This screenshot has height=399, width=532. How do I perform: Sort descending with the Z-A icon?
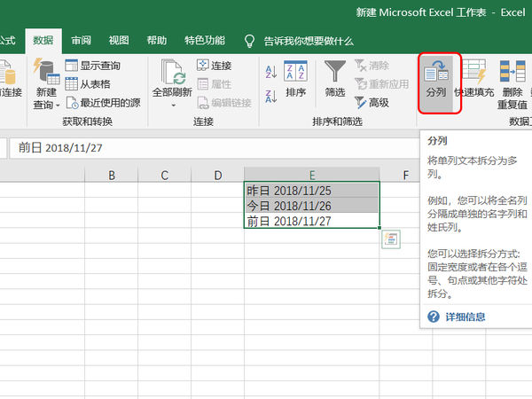pos(270,92)
